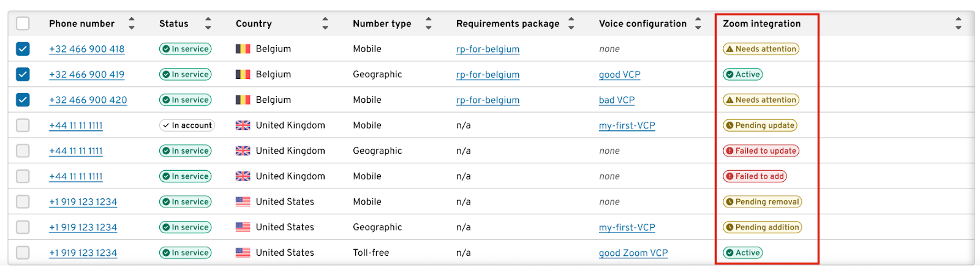Click the sort arrows at the far right of the header
Viewport: 980px width, 273px height.
(959, 23)
